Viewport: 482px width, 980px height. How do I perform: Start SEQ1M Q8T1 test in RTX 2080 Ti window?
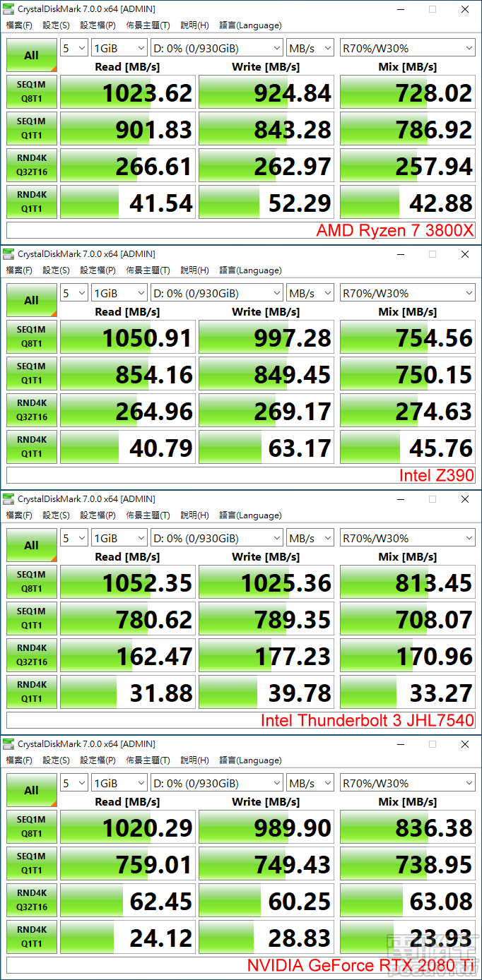tap(31, 827)
